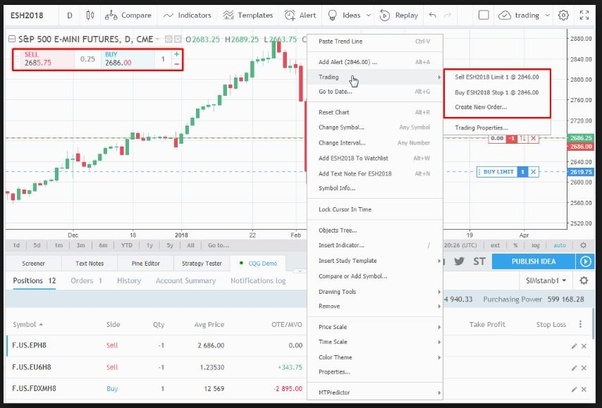Open Trading Properties from submenu

coord(497,128)
